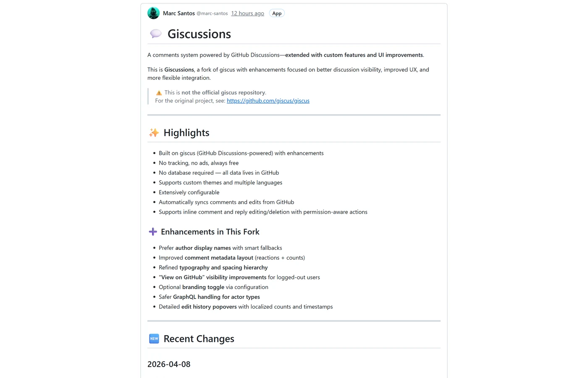Click the Giscussions page heading
Screen dimensions: 588x378
199,34
